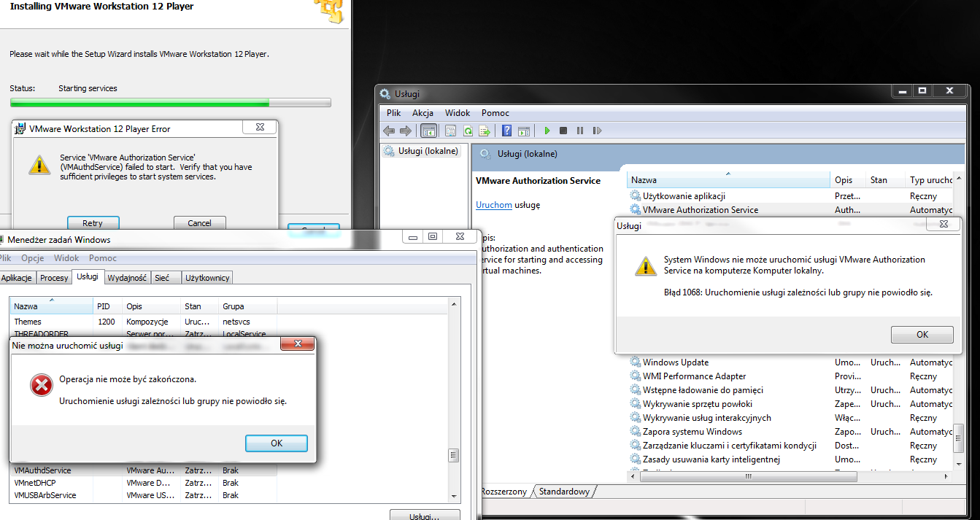Toggle the show/hide console tree icon
Viewport: 980px width, 520px height.
point(429,131)
